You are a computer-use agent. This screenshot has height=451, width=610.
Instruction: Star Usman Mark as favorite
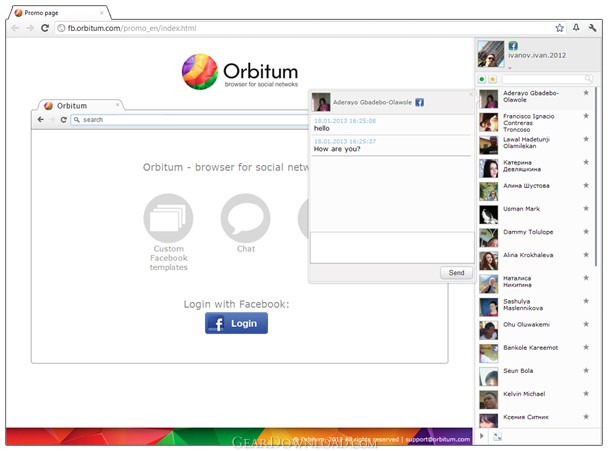[586, 208]
